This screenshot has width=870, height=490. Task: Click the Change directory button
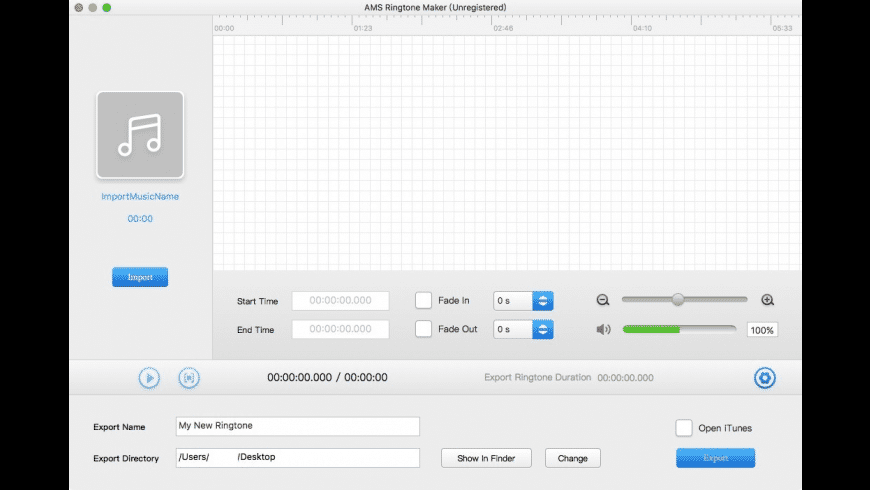[573, 458]
